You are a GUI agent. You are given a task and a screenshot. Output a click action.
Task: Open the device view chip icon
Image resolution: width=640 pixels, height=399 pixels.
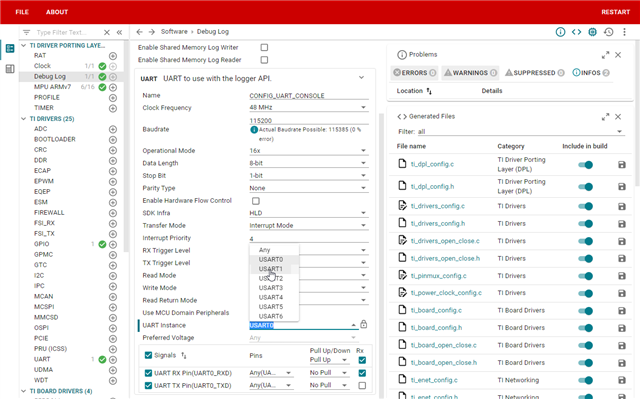coord(592,32)
